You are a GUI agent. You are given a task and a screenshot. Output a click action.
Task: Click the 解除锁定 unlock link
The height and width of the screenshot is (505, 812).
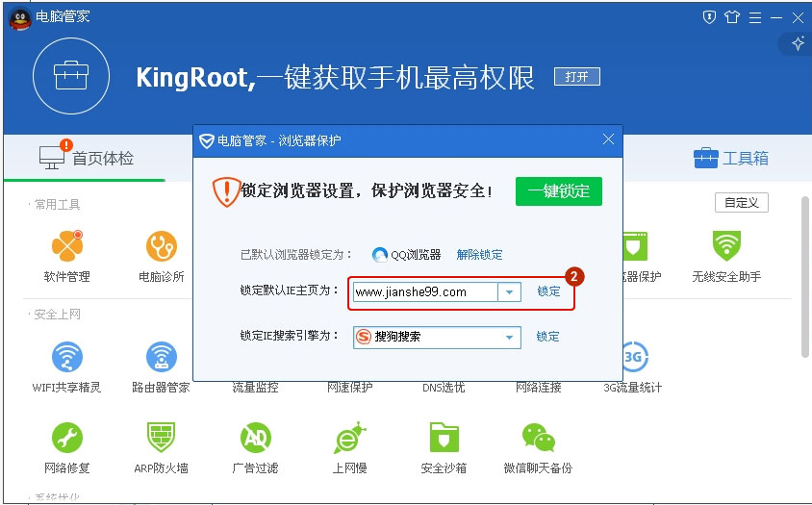(x=479, y=255)
